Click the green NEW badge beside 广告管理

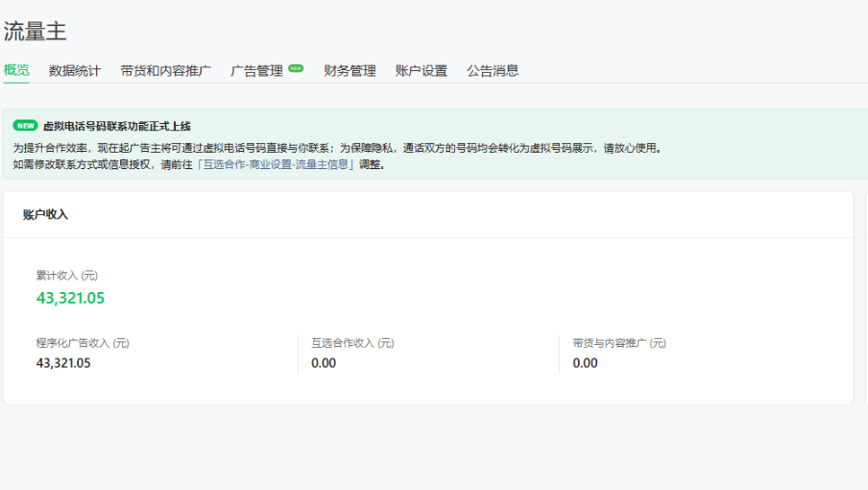point(296,68)
